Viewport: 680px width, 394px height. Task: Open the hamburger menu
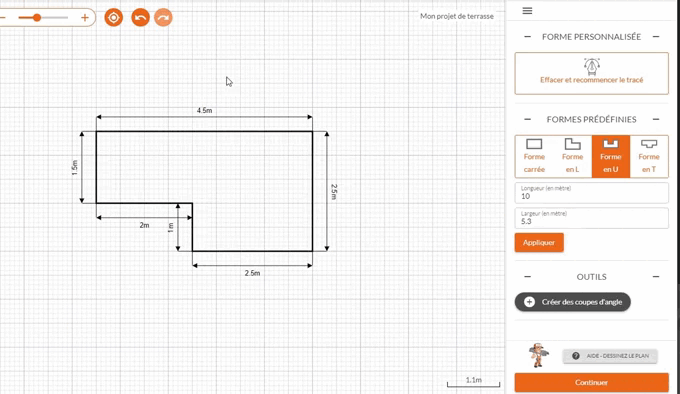[x=527, y=11]
